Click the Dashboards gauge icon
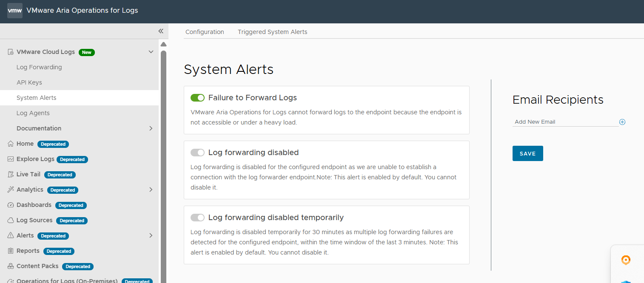 [x=11, y=205]
